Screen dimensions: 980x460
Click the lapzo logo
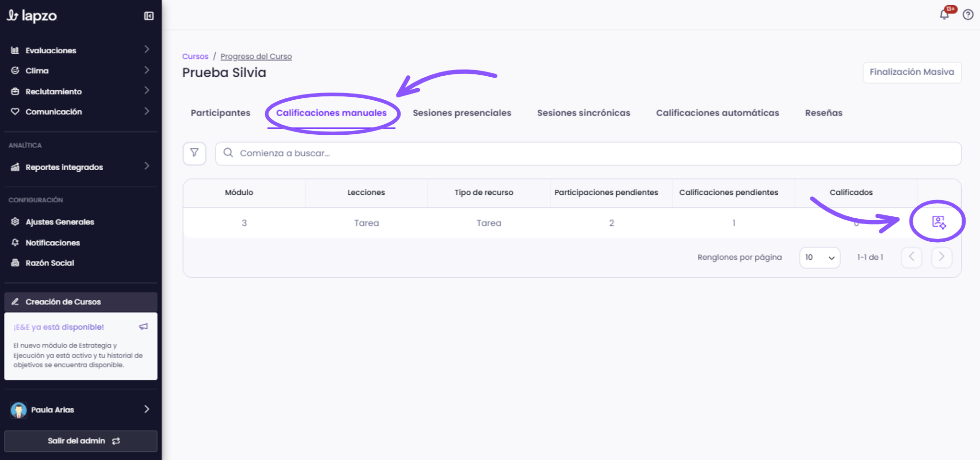click(32, 16)
